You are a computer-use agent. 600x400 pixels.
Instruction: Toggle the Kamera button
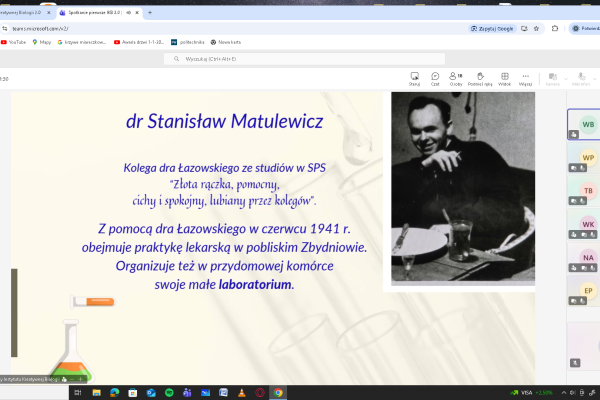click(553, 79)
